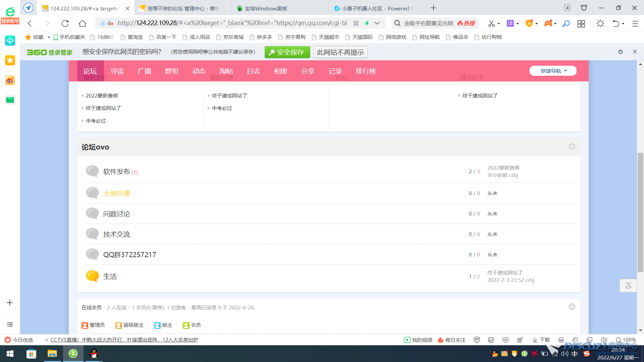Open the 生活 forum board
The image size is (644, 362).
[x=110, y=277]
